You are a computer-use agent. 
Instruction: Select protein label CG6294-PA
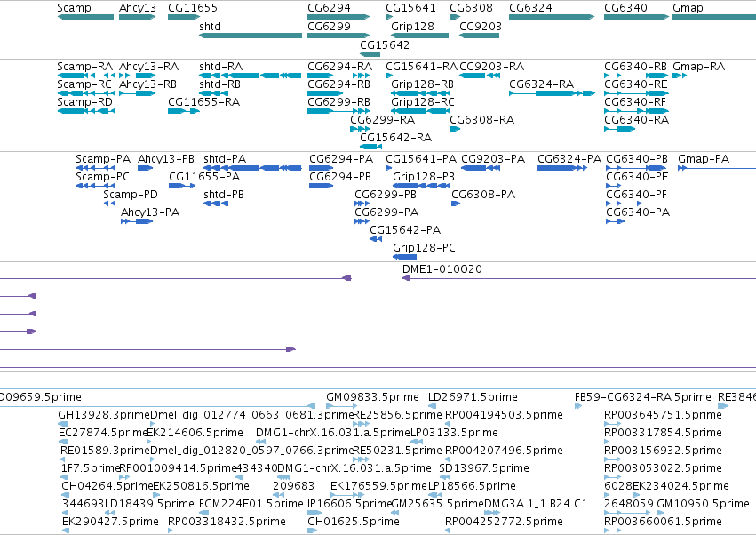[341, 159]
